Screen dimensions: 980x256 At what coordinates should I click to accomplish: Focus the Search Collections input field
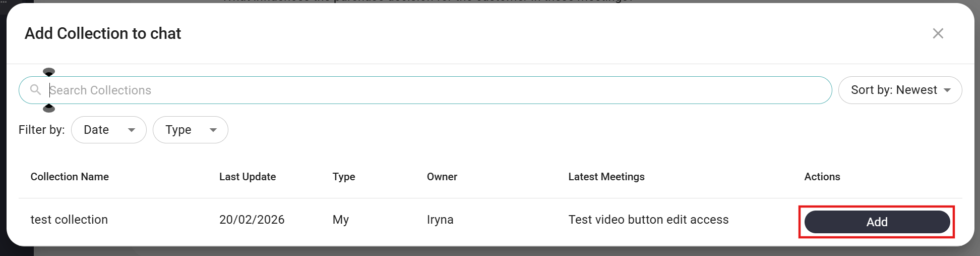click(434, 90)
